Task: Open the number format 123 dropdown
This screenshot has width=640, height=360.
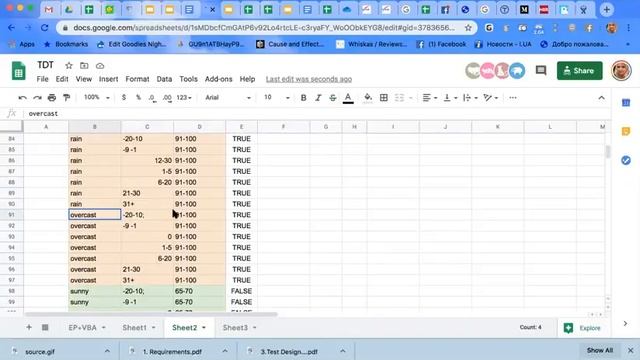Action: pyautogui.click(x=184, y=98)
